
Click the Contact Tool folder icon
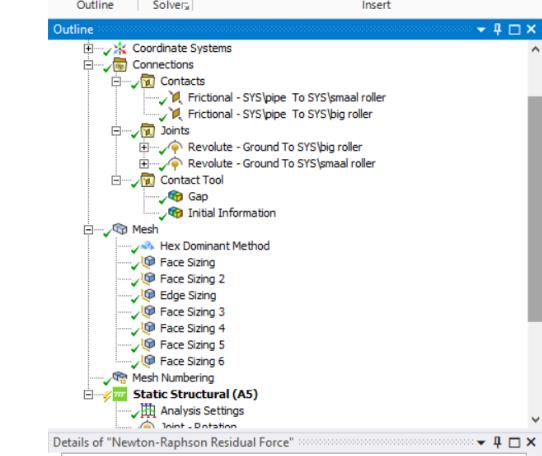[x=148, y=180]
